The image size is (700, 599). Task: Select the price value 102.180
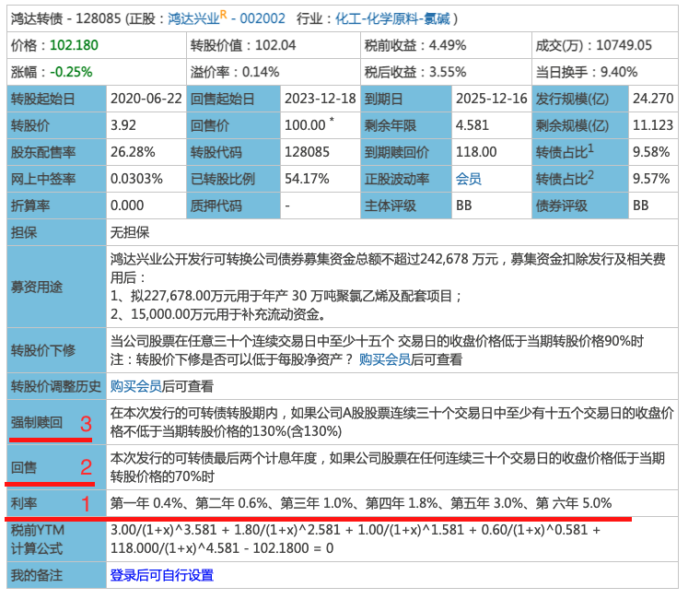pyautogui.click(x=74, y=45)
